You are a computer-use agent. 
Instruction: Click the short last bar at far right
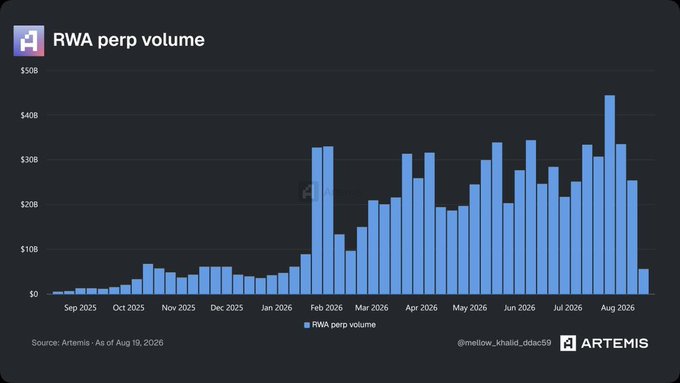(x=644, y=282)
